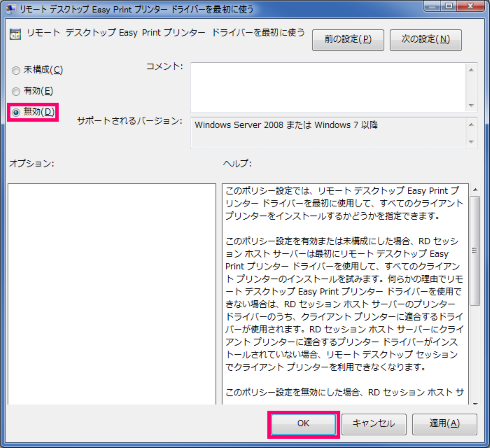Select the 無効(D) radio button
Screen dimensions: 490x448
(16, 112)
